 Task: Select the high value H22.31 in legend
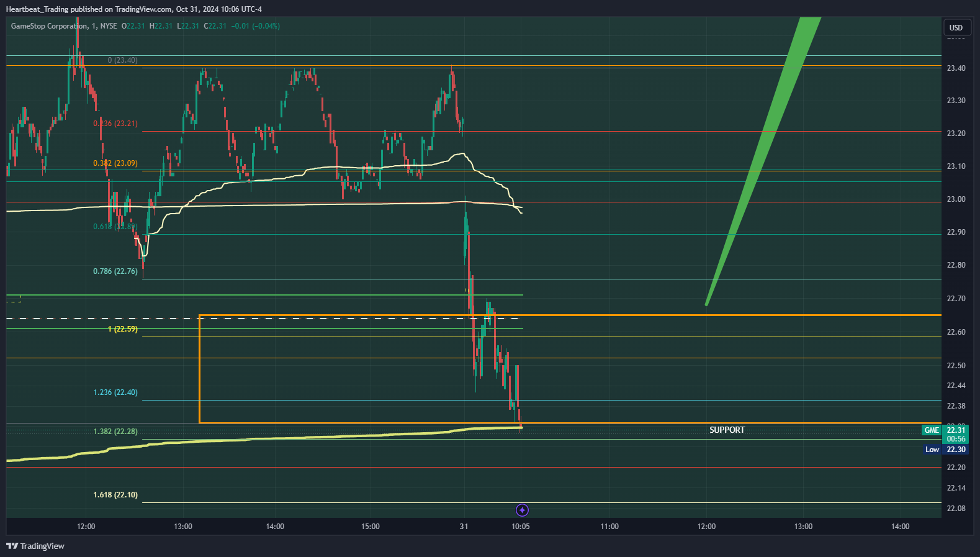tap(161, 26)
